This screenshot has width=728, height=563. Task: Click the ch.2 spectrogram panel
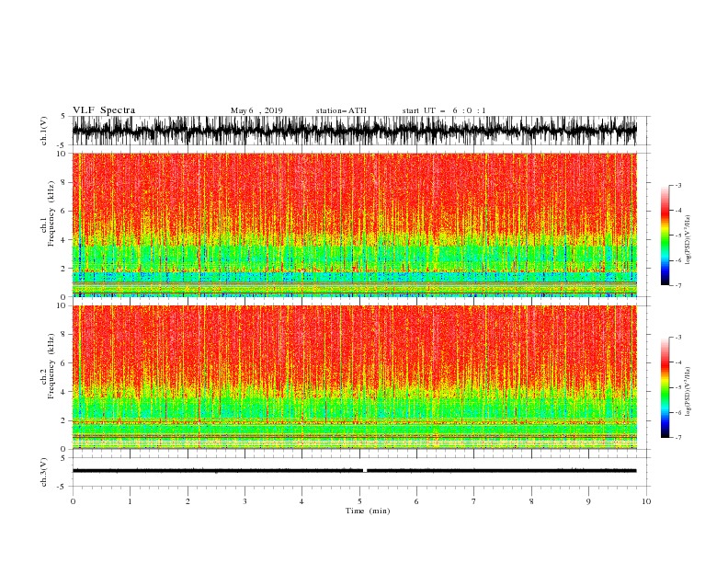point(354,377)
